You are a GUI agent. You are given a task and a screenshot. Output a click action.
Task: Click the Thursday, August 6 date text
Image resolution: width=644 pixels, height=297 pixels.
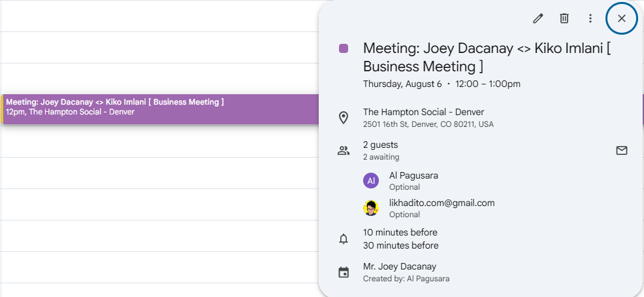pos(402,84)
